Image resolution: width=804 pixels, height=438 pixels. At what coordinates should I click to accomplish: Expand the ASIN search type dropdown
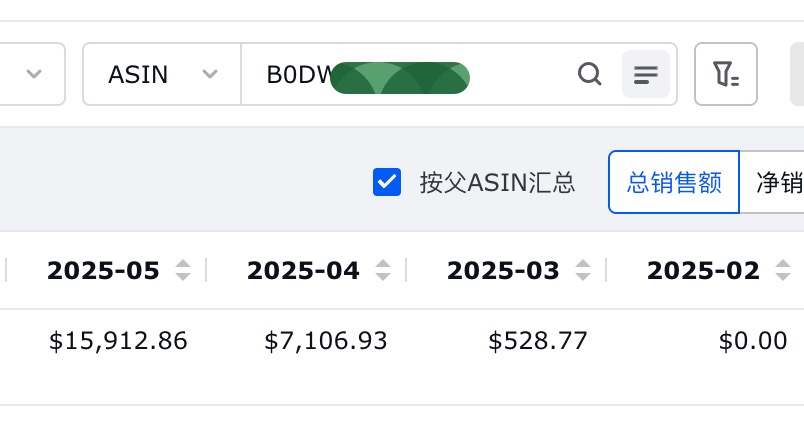pyautogui.click(x=162, y=74)
